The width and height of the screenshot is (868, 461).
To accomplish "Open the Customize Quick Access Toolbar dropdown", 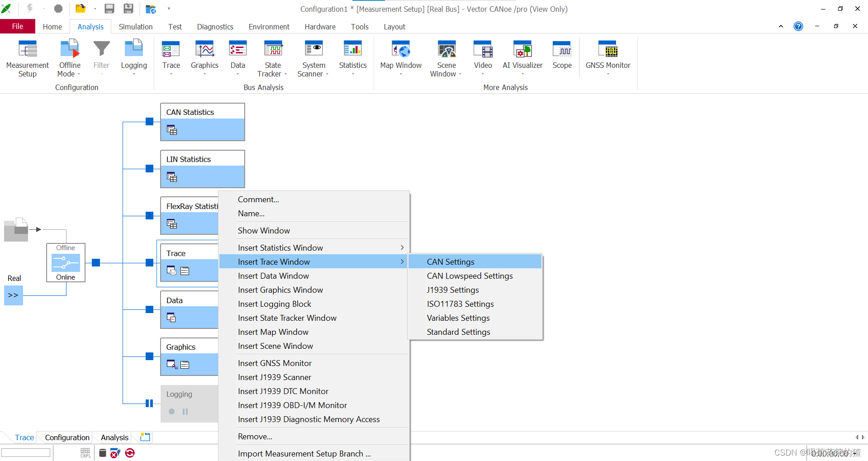I will (x=169, y=9).
